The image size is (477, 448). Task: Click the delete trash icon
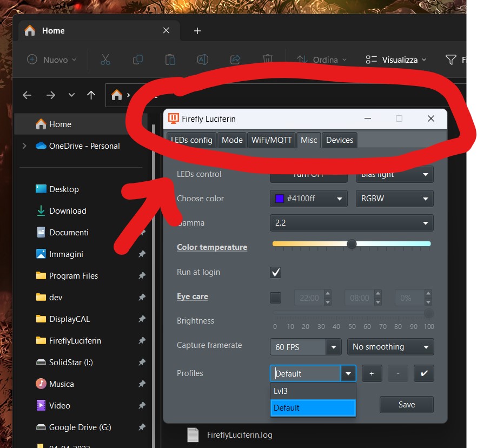[267, 60]
